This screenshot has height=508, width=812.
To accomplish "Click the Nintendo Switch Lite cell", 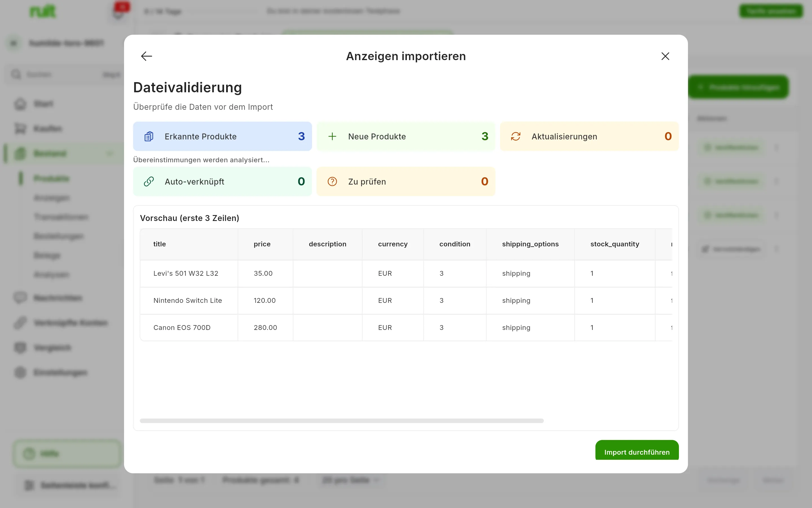I will point(189,301).
